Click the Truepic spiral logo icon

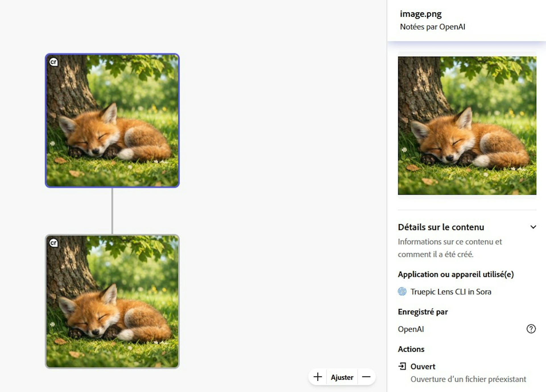point(402,292)
